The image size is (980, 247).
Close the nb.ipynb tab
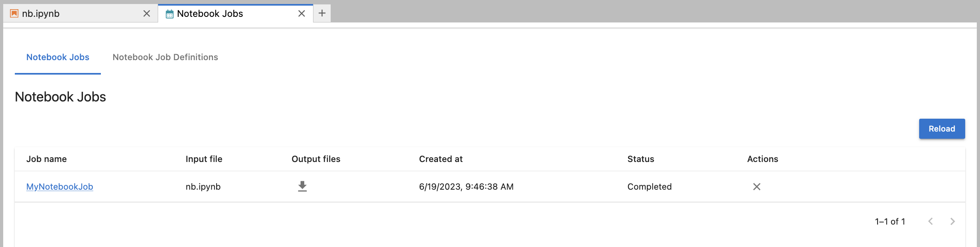[147, 13]
